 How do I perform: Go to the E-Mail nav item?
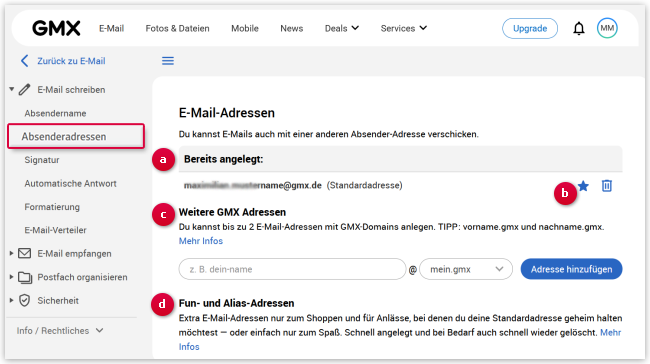coord(112,28)
